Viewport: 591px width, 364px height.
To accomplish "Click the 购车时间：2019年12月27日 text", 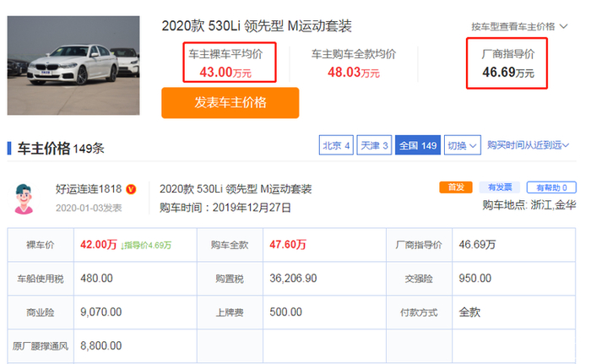I will tap(225, 208).
